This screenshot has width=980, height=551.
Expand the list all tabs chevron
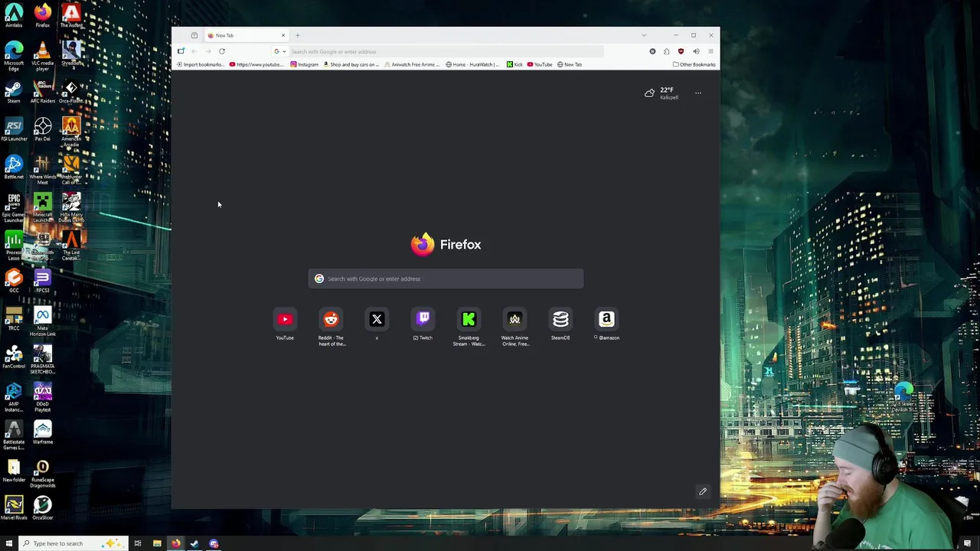644,35
